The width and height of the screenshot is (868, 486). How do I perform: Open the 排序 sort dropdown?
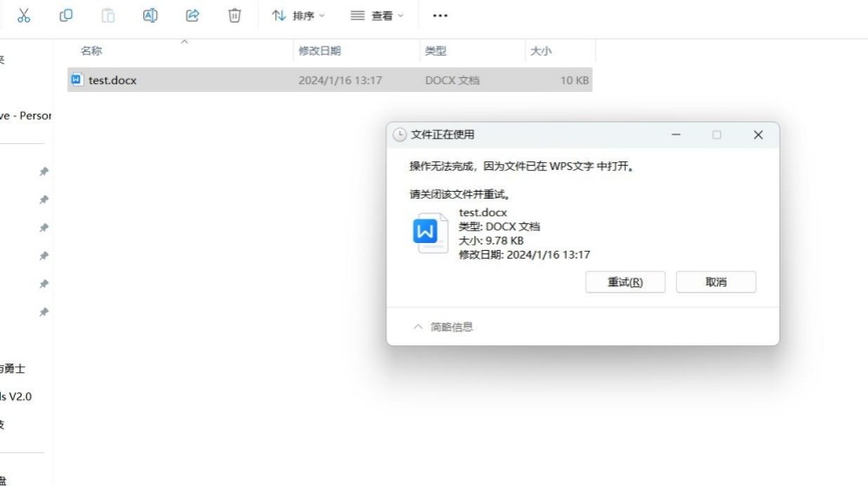pyautogui.click(x=299, y=16)
